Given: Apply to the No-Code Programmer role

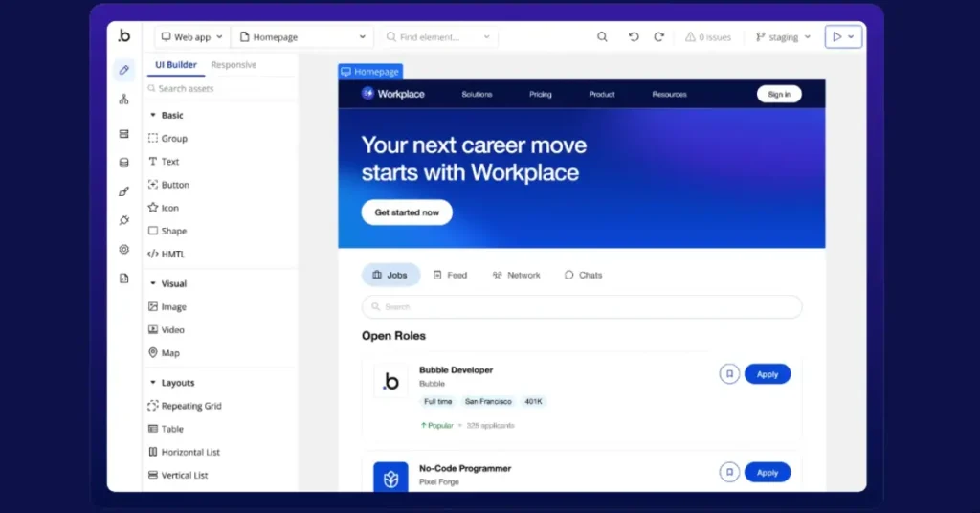Looking at the screenshot, I should tap(768, 472).
